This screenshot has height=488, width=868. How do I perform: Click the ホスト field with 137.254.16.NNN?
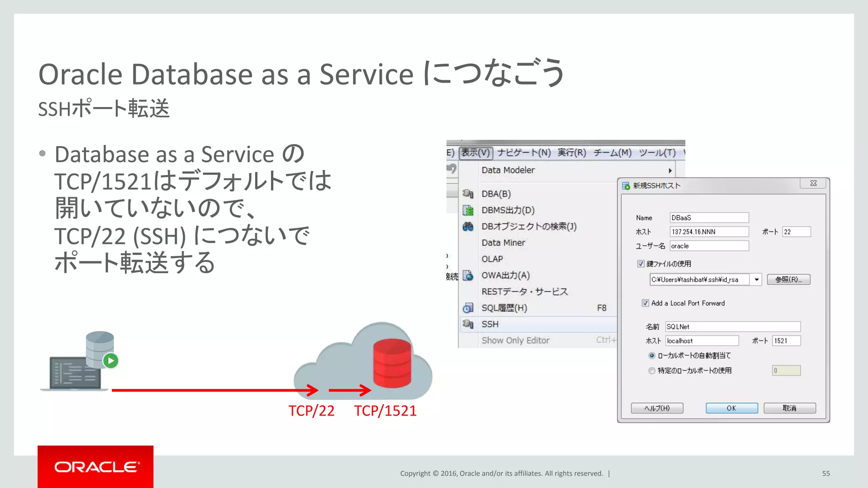coord(709,232)
